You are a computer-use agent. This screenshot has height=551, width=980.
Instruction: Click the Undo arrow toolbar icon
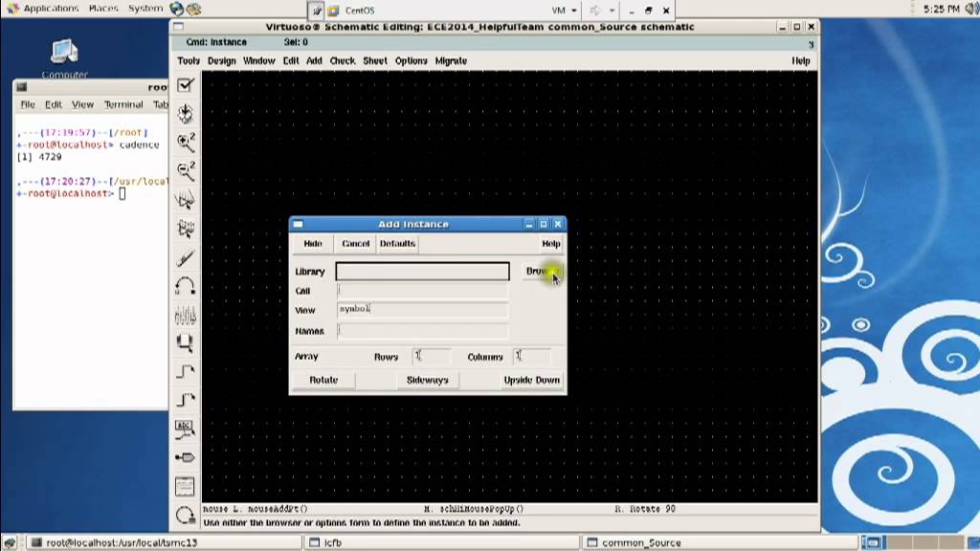click(x=185, y=286)
